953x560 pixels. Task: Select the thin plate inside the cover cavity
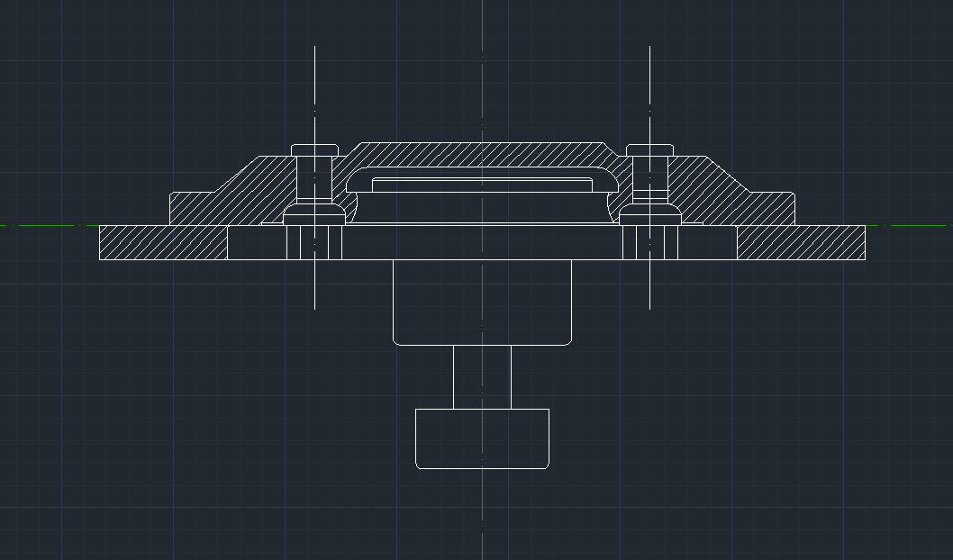pyautogui.click(x=482, y=184)
